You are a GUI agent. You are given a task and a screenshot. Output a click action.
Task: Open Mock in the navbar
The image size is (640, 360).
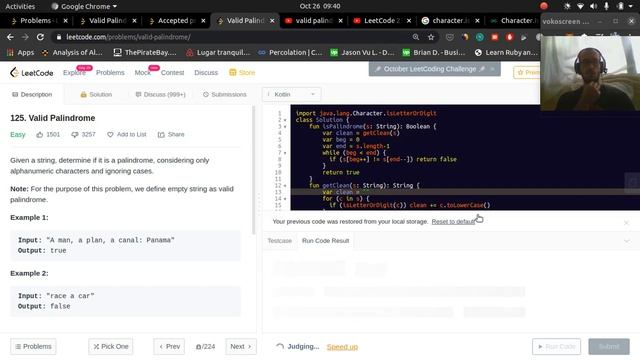(x=142, y=73)
